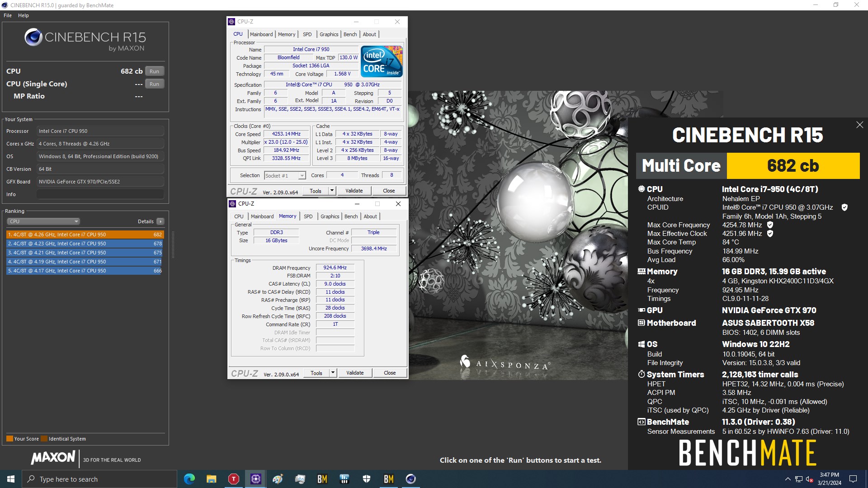Click the muted volume tray icon
The width and height of the screenshot is (868, 488).
810,479
